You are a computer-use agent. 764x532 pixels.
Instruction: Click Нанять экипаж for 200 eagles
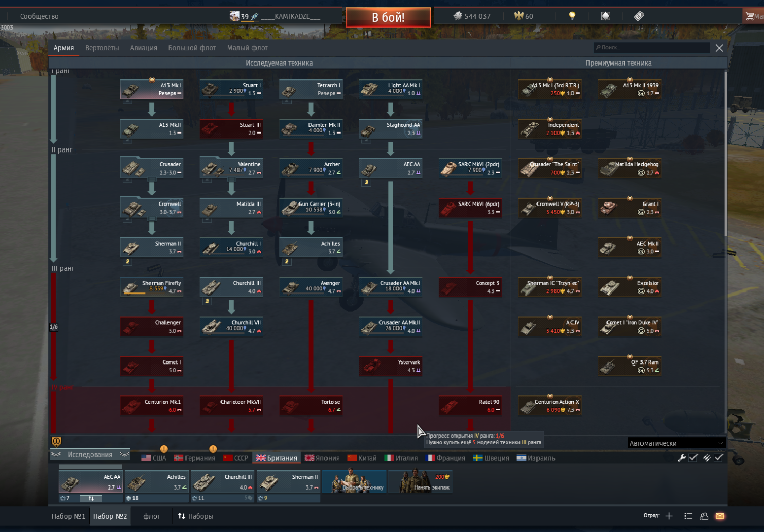coord(420,482)
